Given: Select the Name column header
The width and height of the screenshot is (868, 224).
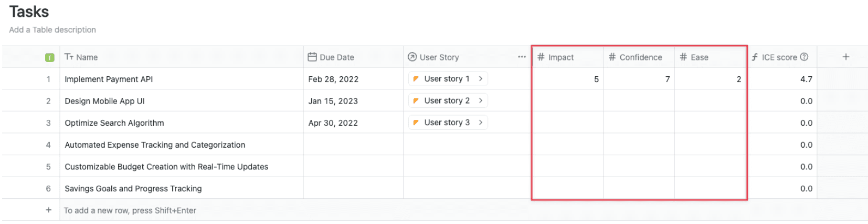Looking at the screenshot, I should coord(87,57).
